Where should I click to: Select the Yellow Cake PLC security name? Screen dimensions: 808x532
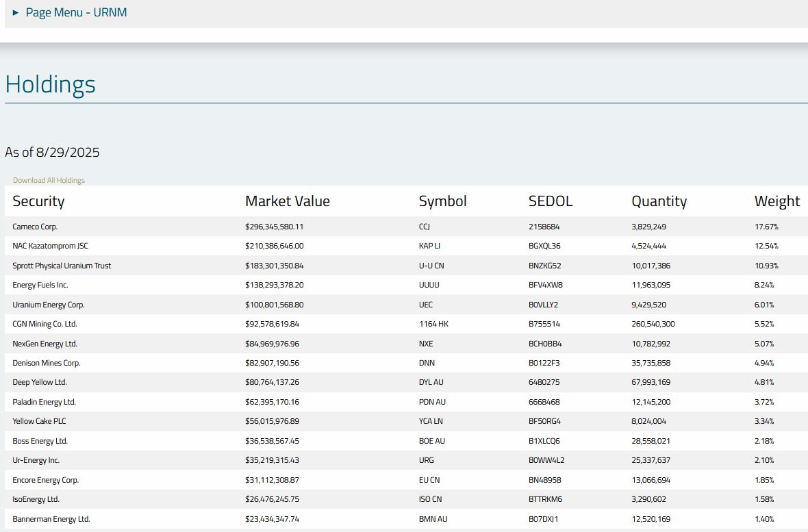tap(39, 421)
